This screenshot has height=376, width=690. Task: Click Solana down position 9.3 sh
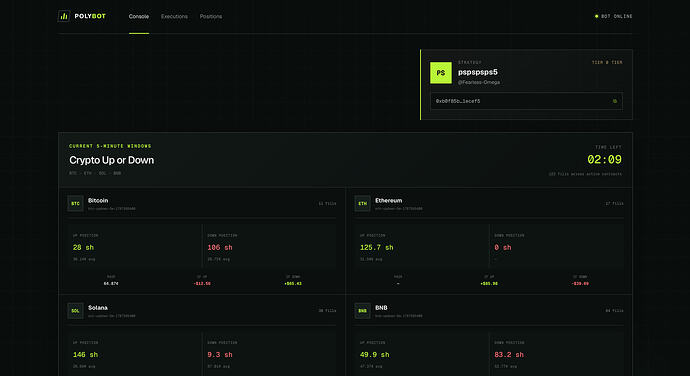click(220, 355)
